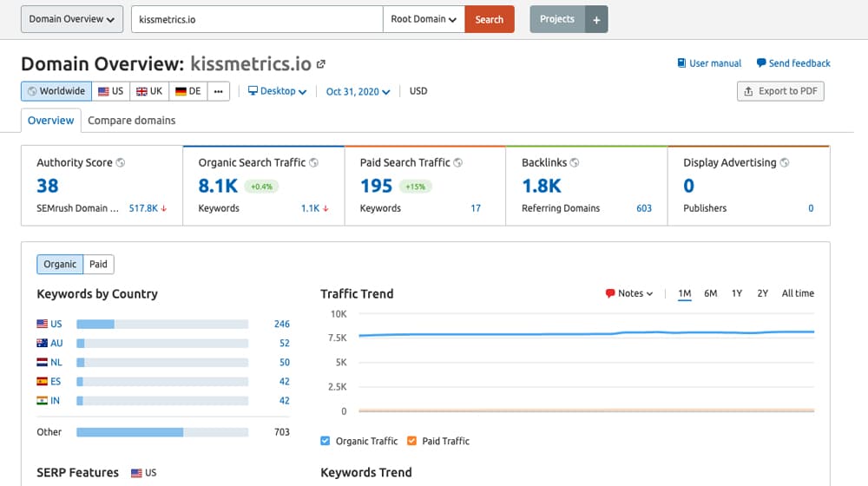Click the external link icon beside kissmetrics.io
Image resolution: width=868 pixels, height=486 pixels.
tap(321, 64)
